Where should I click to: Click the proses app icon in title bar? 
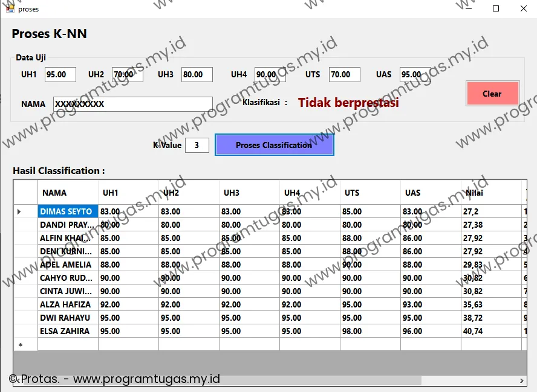click(10, 8)
